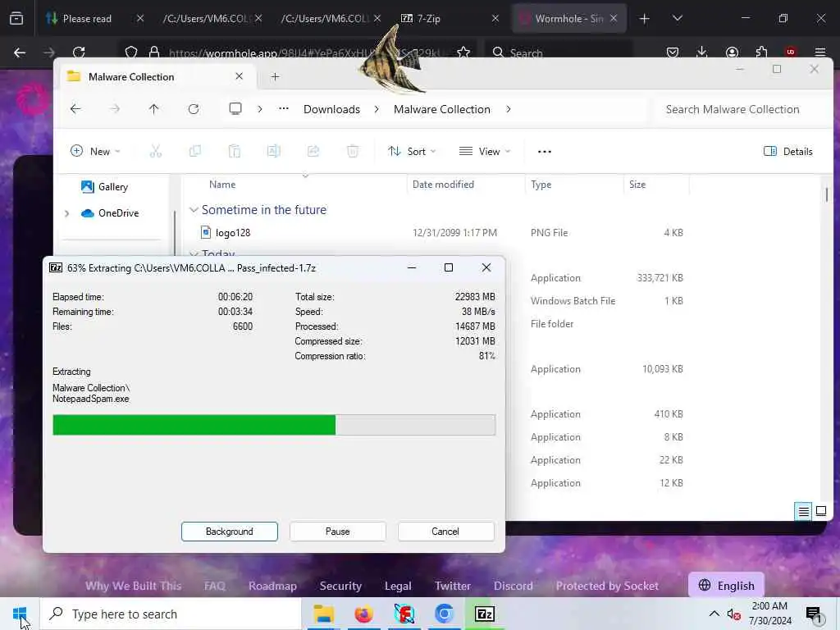Click the Search Malware Collection field

point(742,109)
